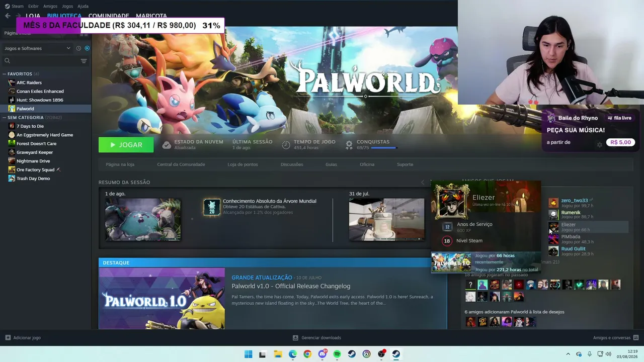
Task: Show hidden system tray icons
Action: coord(568,354)
